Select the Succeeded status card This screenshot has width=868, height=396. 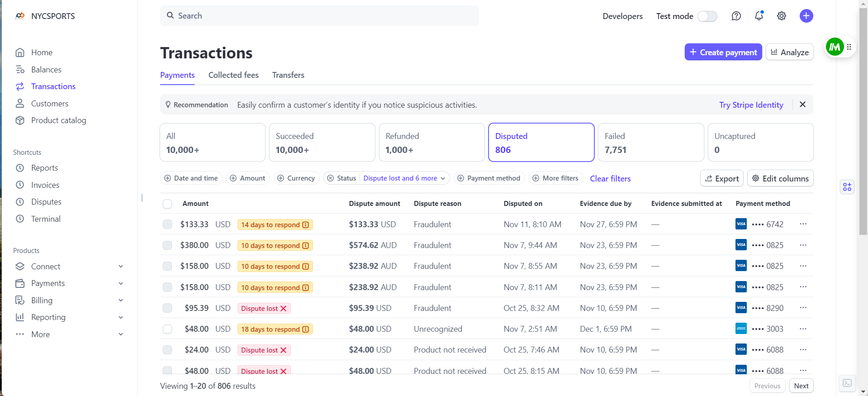tap(322, 143)
